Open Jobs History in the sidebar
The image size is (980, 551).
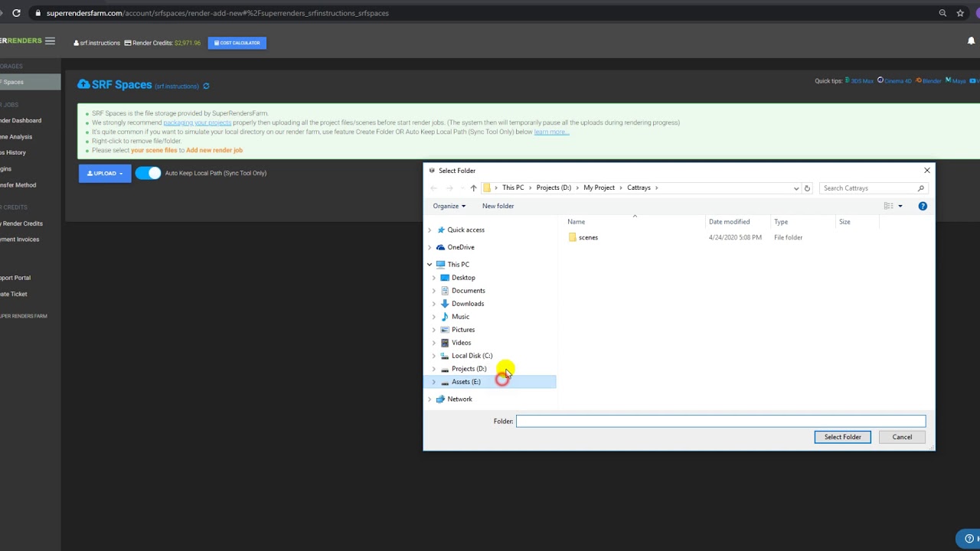13,153
